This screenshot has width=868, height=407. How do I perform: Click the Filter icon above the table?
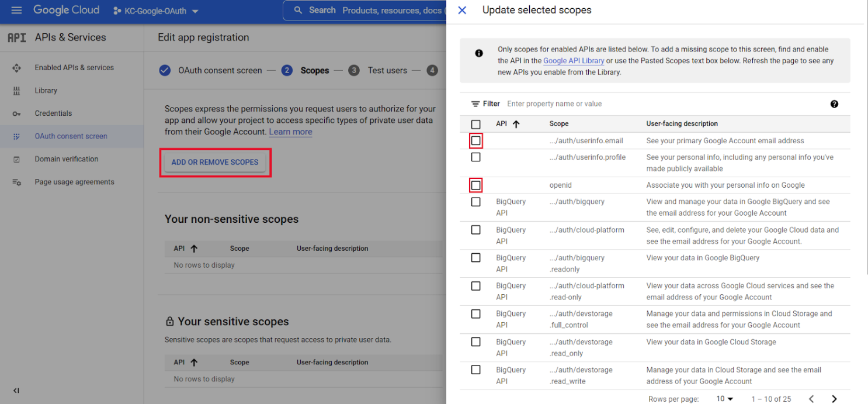click(x=475, y=104)
